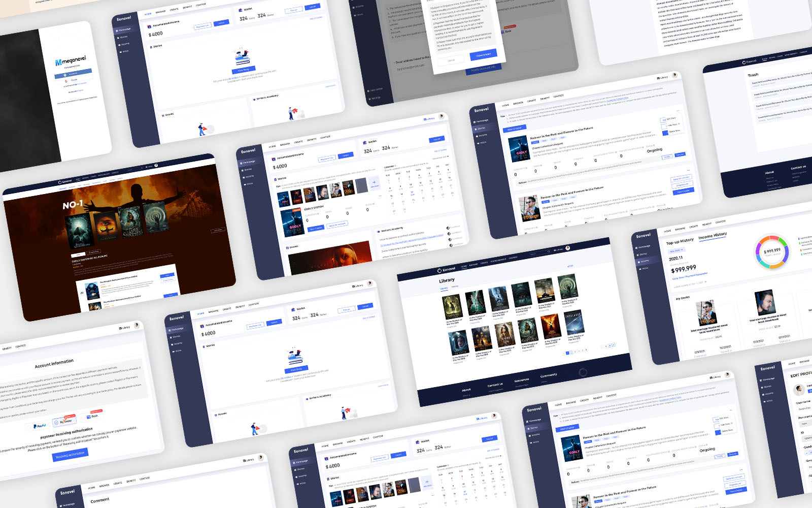Screen dimensions: 812x508
Task: Tick the Delete Story checkbox in the upper stories screen
Action: [665, 133]
